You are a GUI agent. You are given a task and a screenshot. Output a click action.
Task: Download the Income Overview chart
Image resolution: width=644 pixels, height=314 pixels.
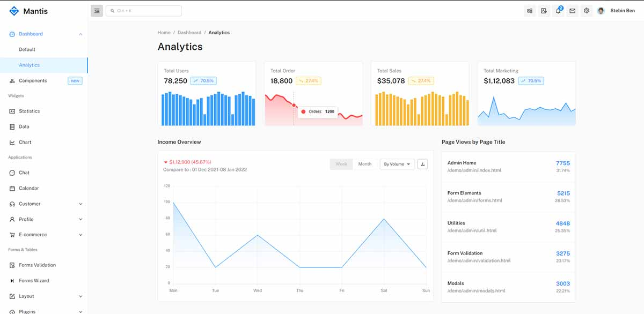(422, 164)
